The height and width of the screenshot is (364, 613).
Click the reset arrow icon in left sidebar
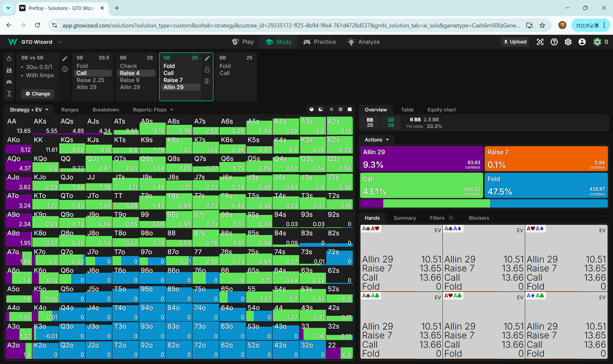[x=9, y=59]
